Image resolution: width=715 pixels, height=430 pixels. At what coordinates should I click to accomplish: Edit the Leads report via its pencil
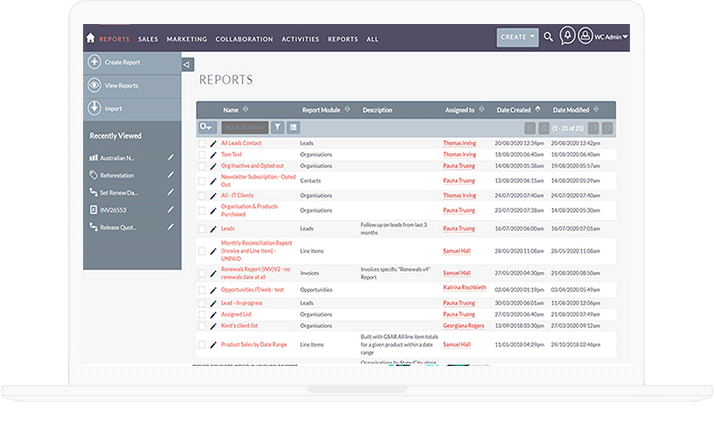[213, 229]
